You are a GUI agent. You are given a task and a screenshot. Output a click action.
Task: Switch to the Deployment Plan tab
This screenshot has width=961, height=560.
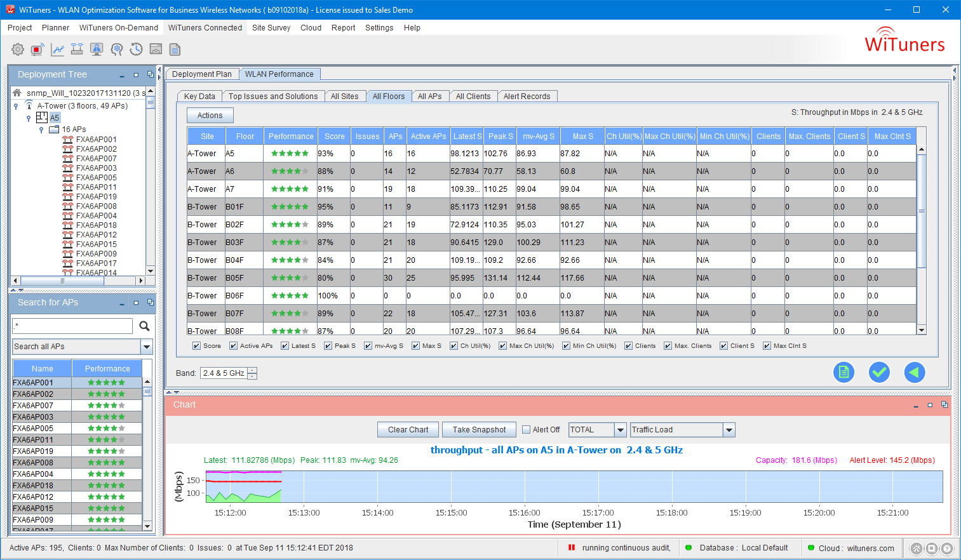pyautogui.click(x=202, y=74)
